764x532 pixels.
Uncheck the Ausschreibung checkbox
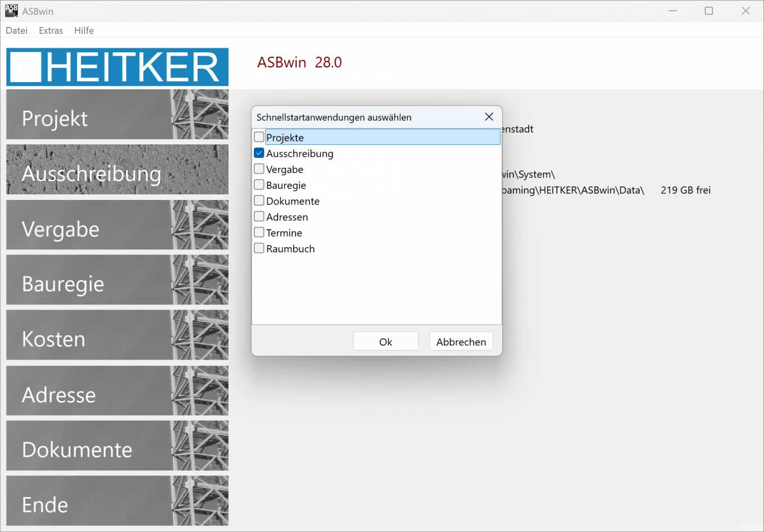(x=259, y=153)
